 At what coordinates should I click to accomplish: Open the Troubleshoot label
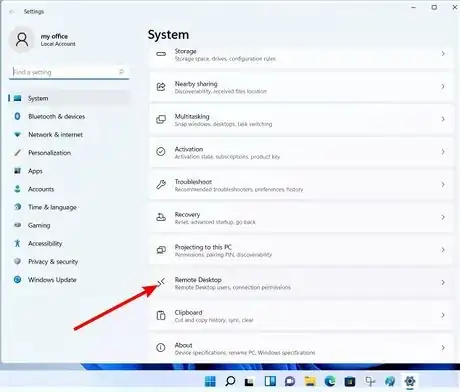click(x=193, y=182)
